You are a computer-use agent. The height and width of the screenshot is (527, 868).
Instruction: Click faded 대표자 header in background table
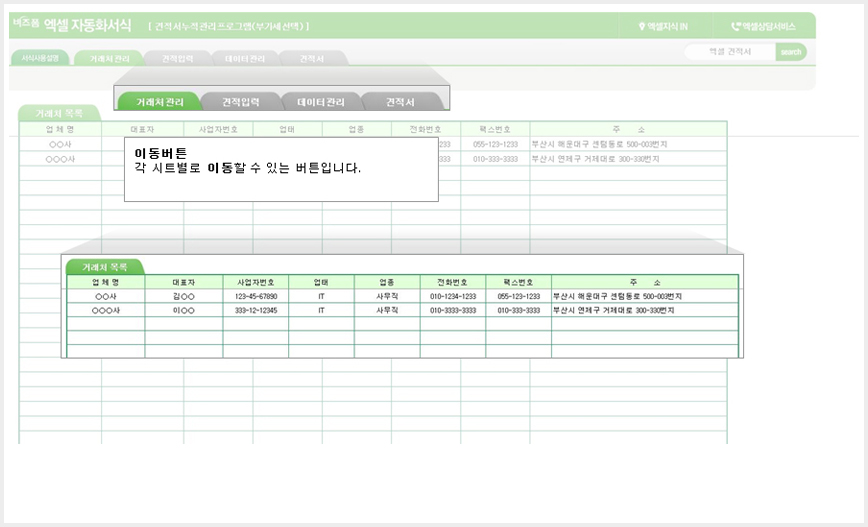142,130
